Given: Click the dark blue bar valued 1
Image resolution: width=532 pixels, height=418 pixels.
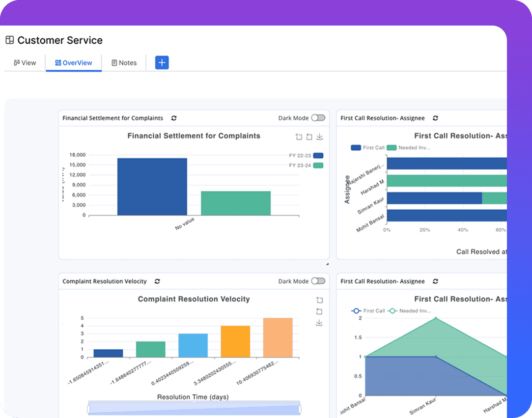Looking at the screenshot, I should 108,353.
